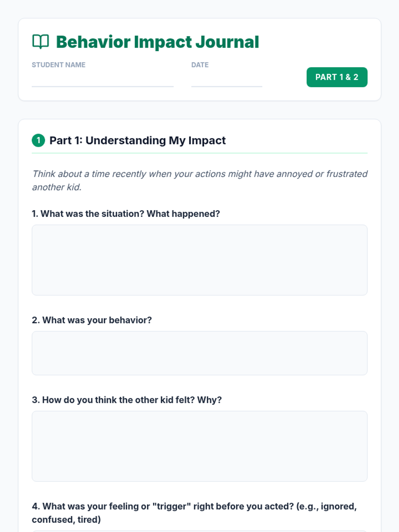Click the PART 1 & 2 badge
The width and height of the screenshot is (399, 532).
336,77
